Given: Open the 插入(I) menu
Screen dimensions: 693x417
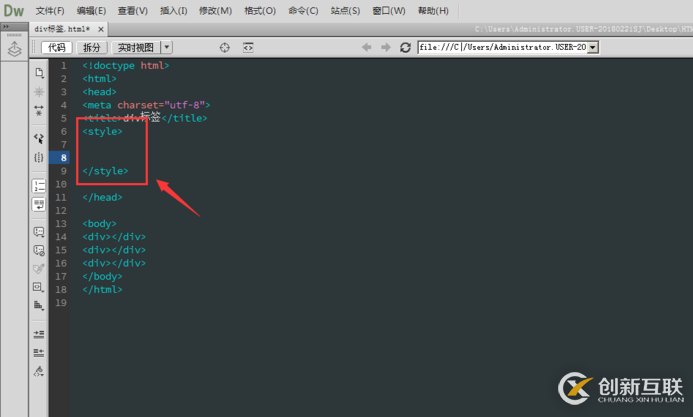Looking at the screenshot, I should [174, 11].
